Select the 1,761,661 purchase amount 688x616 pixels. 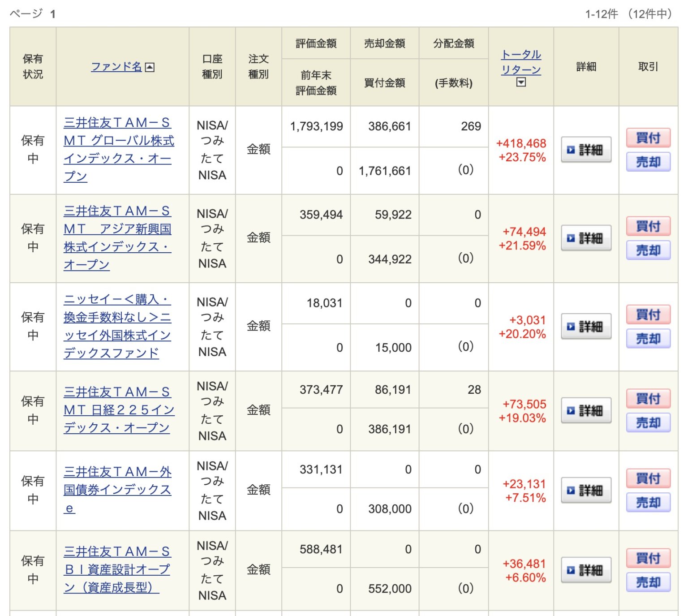pyautogui.click(x=385, y=171)
